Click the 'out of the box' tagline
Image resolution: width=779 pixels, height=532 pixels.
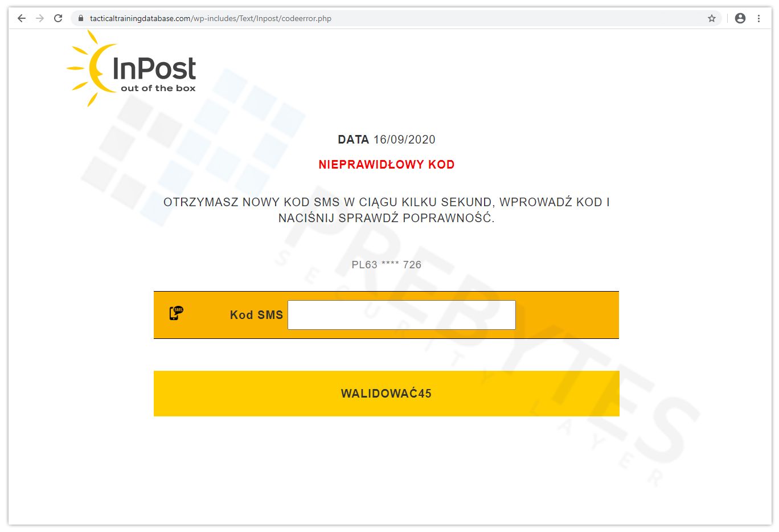point(158,88)
